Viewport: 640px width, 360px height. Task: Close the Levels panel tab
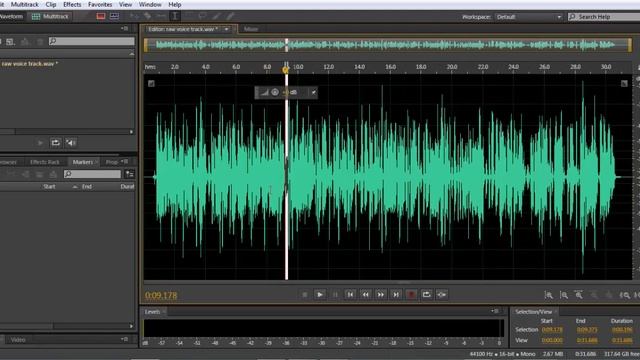coord(164,312)
